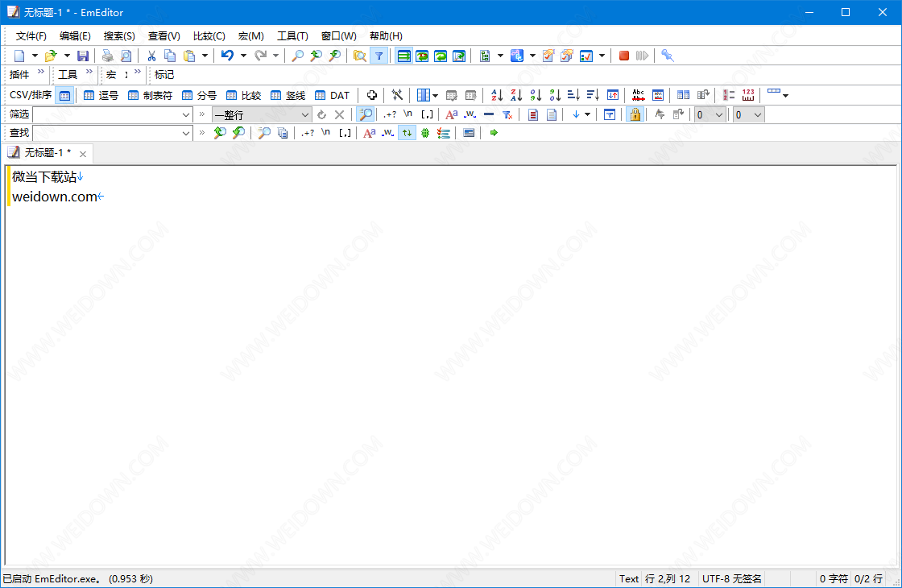The width and height of the screenshot is (902, 588).
Task: Sort A to Z ascending
Action: (x=497, y=95)
